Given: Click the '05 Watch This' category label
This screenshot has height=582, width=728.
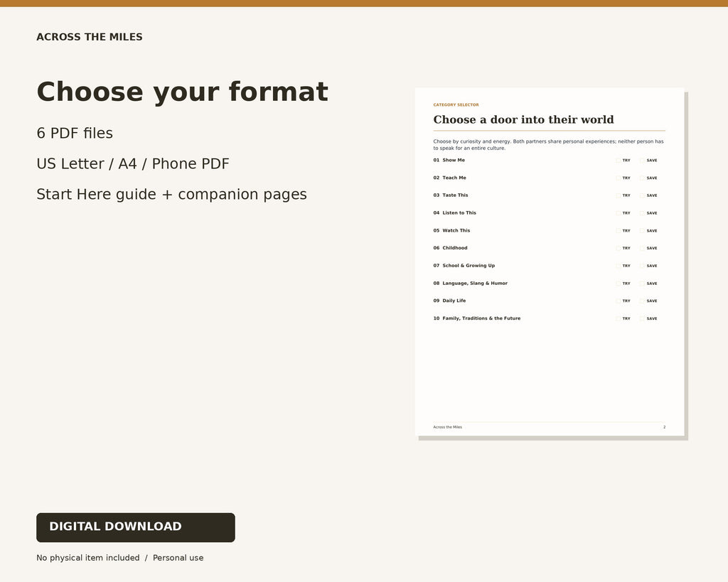Looking at the screenshot, I should click(x=451, y=231).
